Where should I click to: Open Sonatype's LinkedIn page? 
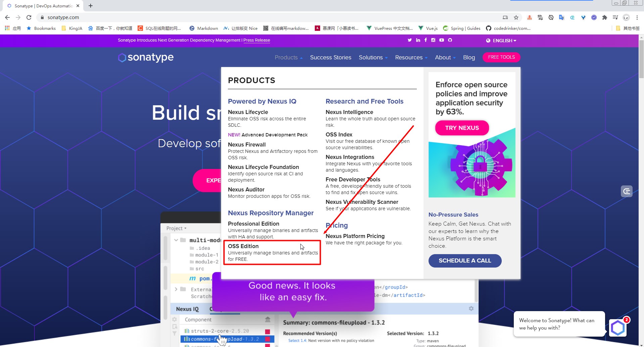[x=418, y=40]
